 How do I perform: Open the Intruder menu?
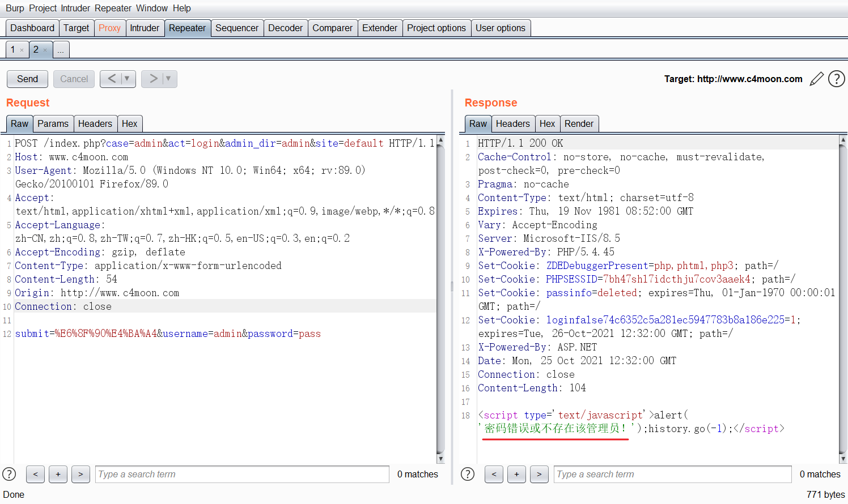point(75,8)
